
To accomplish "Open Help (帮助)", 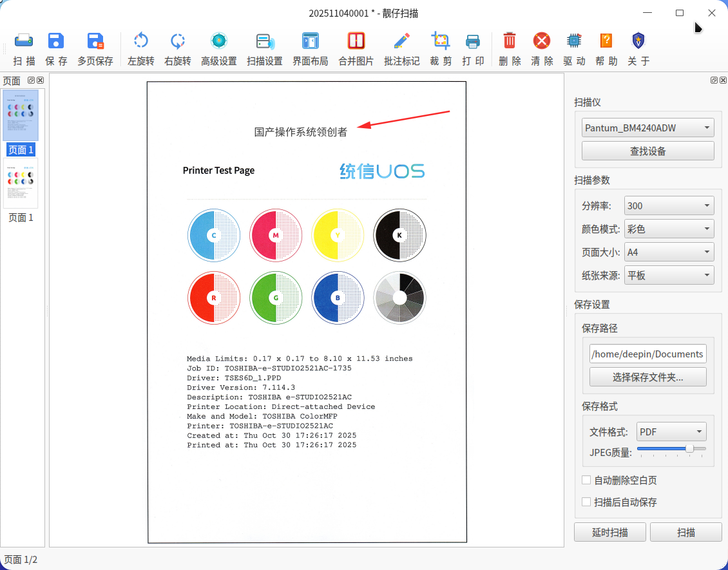I will click(x=606, y=49).
